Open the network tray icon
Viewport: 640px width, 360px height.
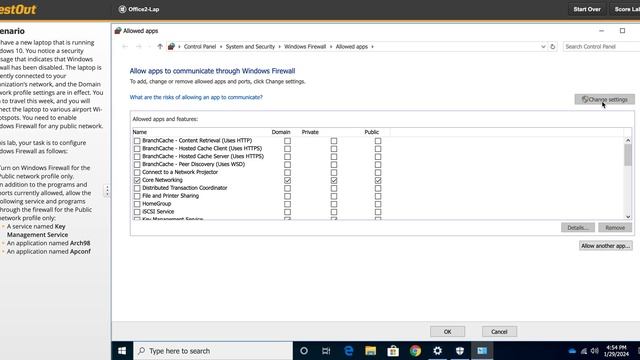584,351
